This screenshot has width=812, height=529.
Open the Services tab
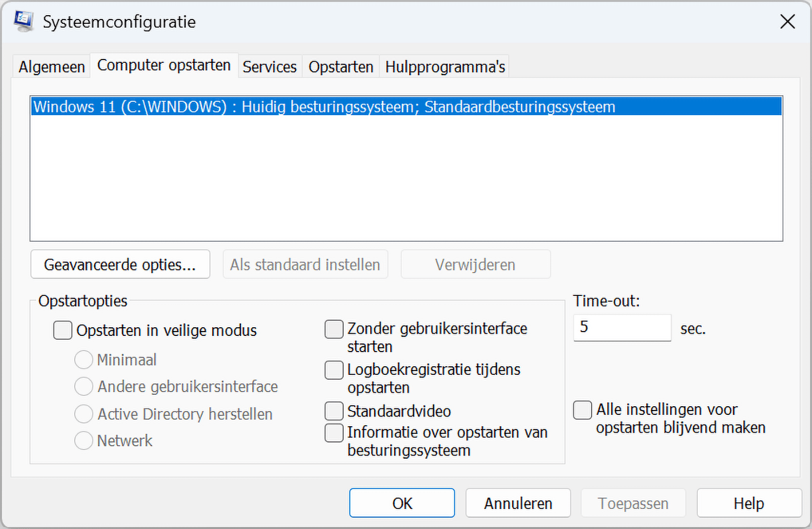(270, 67)
